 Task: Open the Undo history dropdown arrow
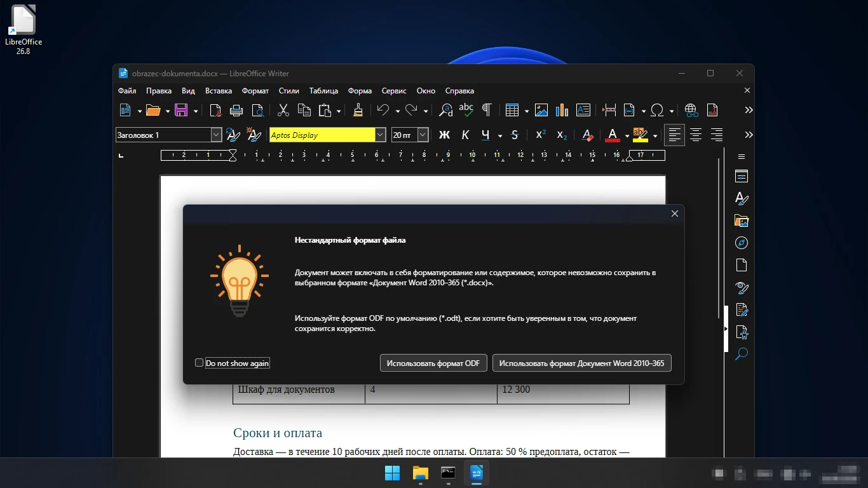pyautogui.click(x=397, y=111)
